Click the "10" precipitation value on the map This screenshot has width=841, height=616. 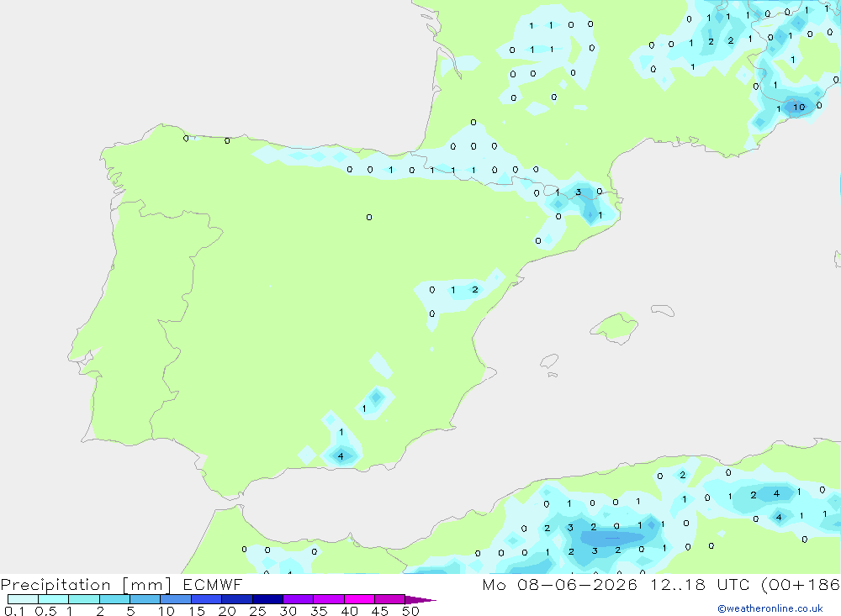pos(799,108)
